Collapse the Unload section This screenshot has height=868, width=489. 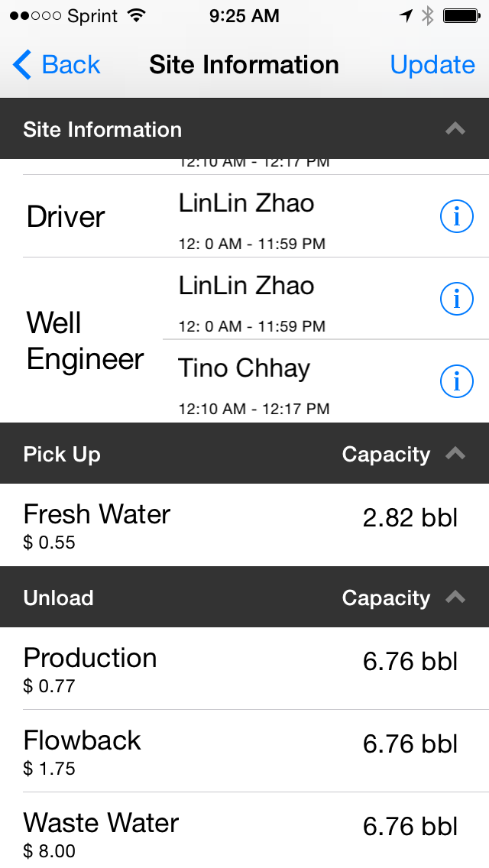455,598
